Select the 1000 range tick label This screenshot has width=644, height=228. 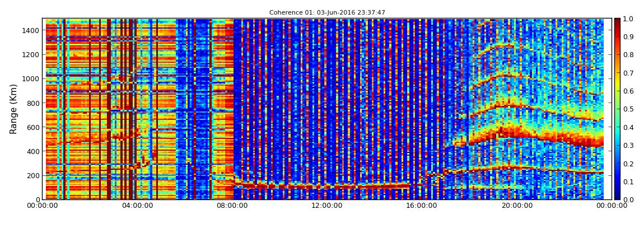[x=31, y=79]
